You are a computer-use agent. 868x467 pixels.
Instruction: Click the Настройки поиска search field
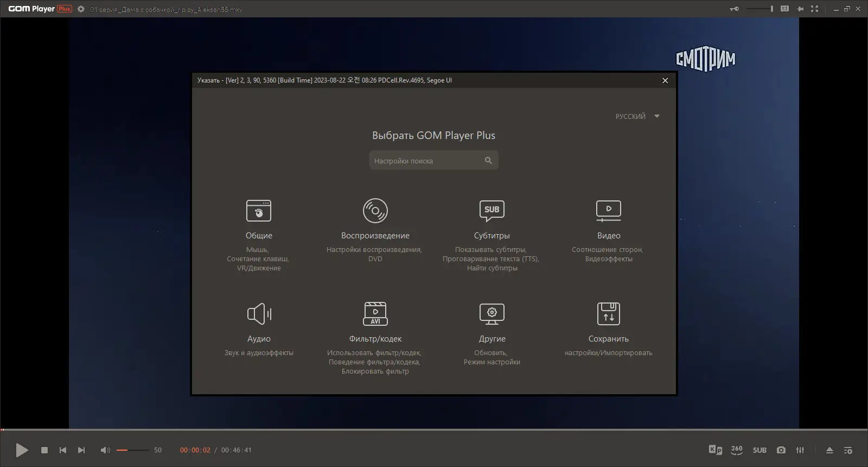point(433,160)
